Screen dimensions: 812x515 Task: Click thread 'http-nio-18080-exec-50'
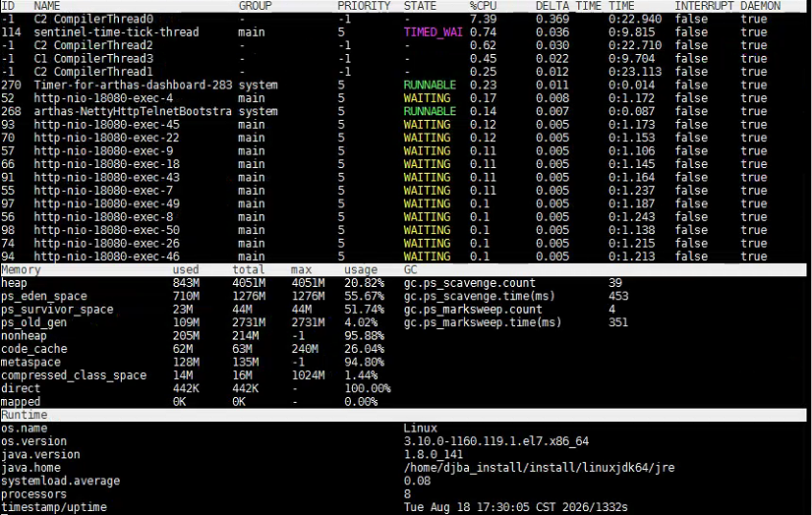[x=107, y=230]
